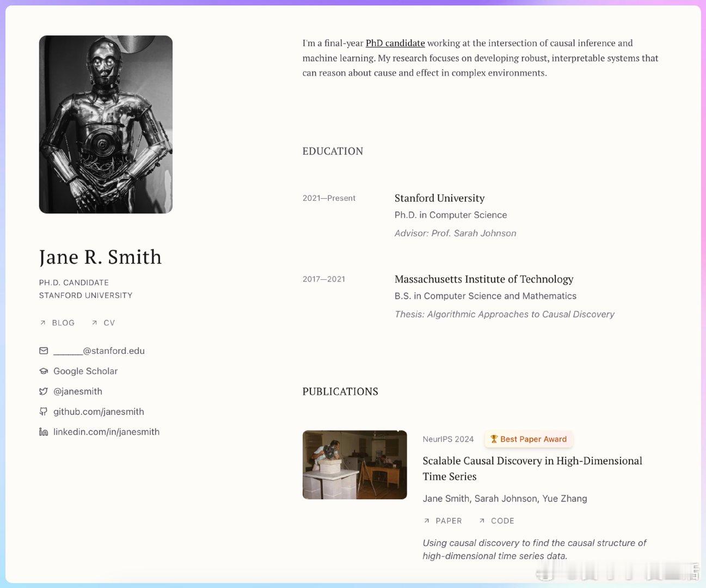Viewport: 706px width, 588px height.
Task: Click the 2021—Present date label
Action: coord(329,198)
